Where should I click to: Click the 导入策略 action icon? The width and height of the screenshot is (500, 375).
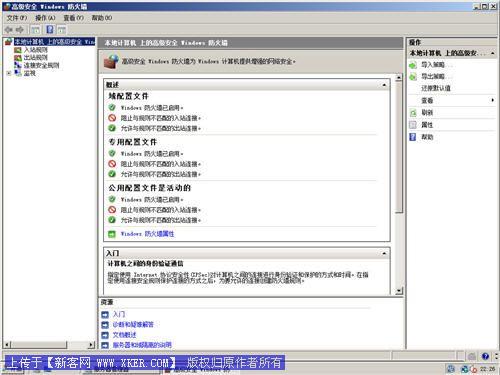[413, 65]
